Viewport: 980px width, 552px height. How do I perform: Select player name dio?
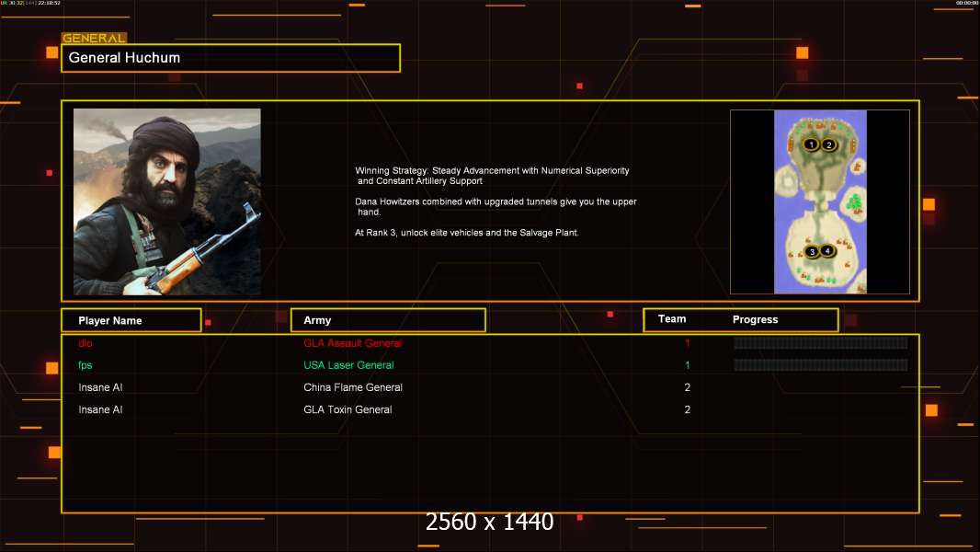pos(85,343)
